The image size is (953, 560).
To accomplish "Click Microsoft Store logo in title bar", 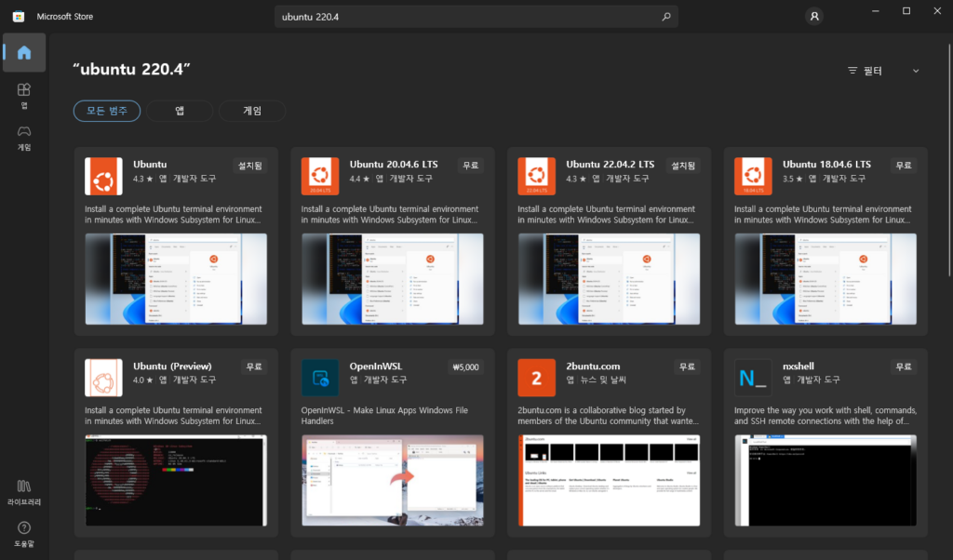I will tap(19, 17).
